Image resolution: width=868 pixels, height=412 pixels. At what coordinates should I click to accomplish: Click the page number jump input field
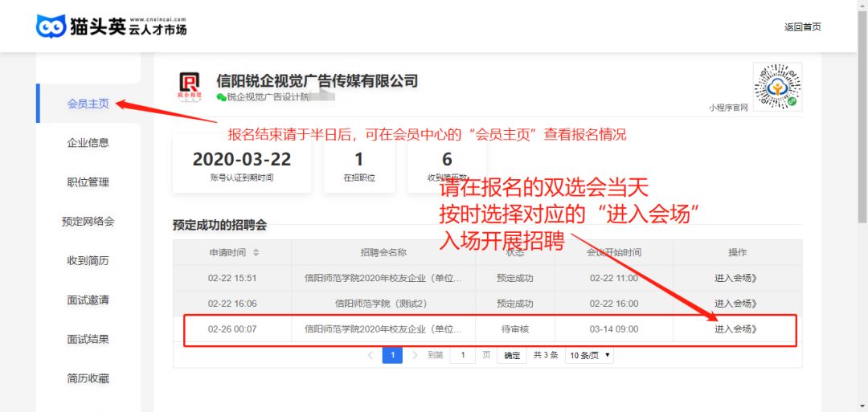(462, 355)
